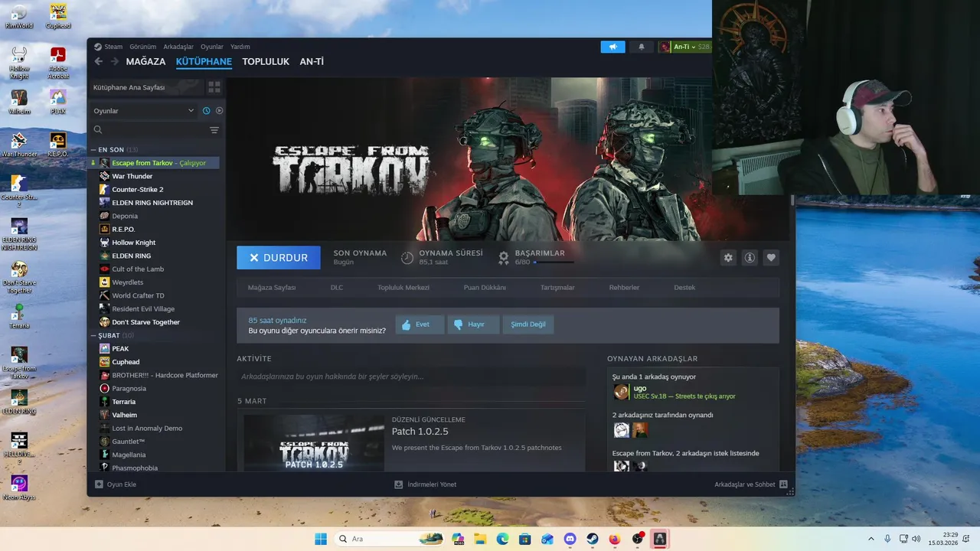Open Steam notifications bell
The width and height of the screenshot is (980, 551).
pyautogui.click(x=642, y=47)
